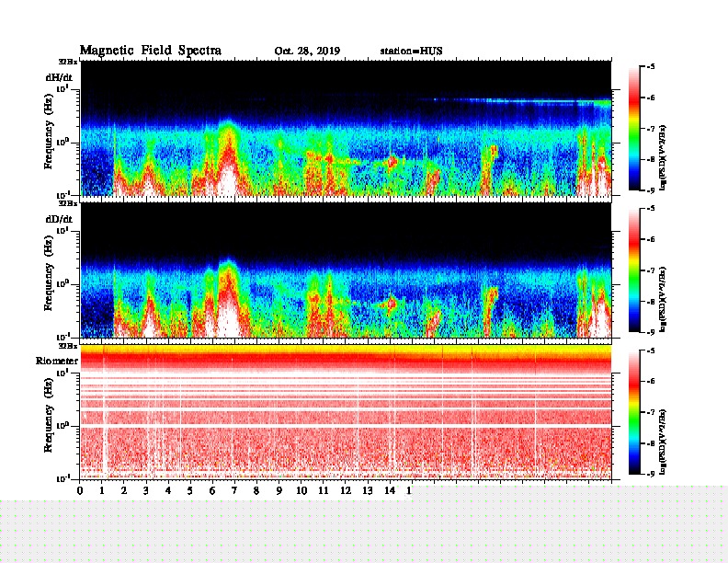Click hour tick label "10" on time axis
Image resolution: width=728 pixels, height=563 pixels.
coord(301,490)
